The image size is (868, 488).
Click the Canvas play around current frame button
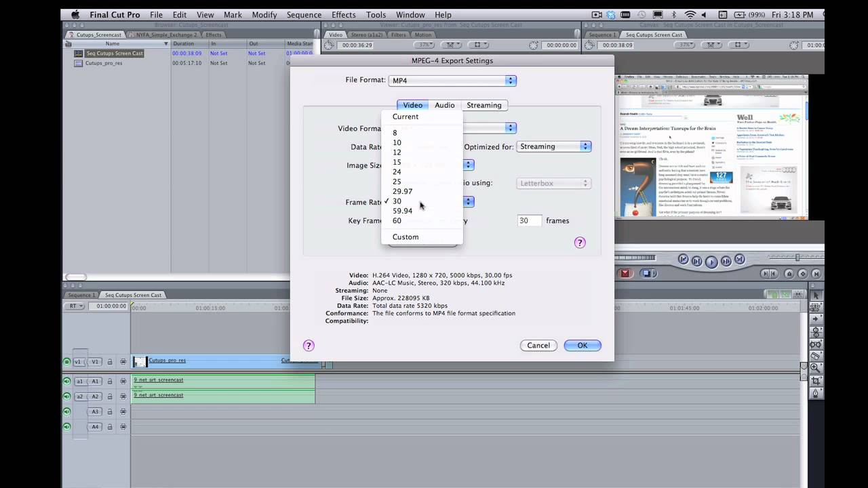click(x=726, y=262)
